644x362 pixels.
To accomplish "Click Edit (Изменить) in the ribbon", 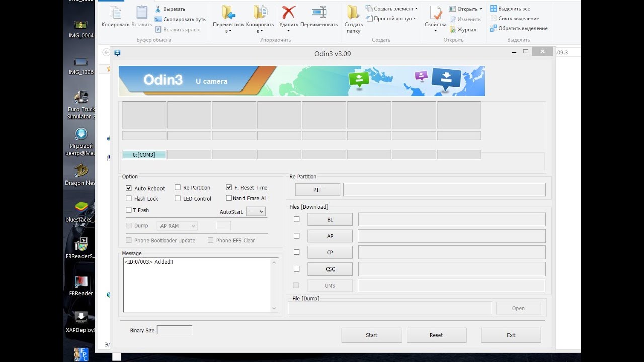I will [x=465, y=19].
